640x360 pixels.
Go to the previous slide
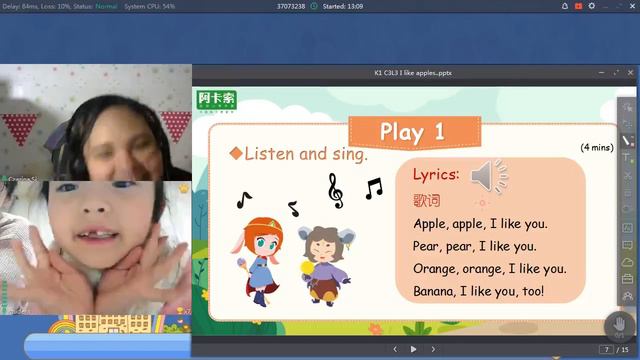[395, 349]
